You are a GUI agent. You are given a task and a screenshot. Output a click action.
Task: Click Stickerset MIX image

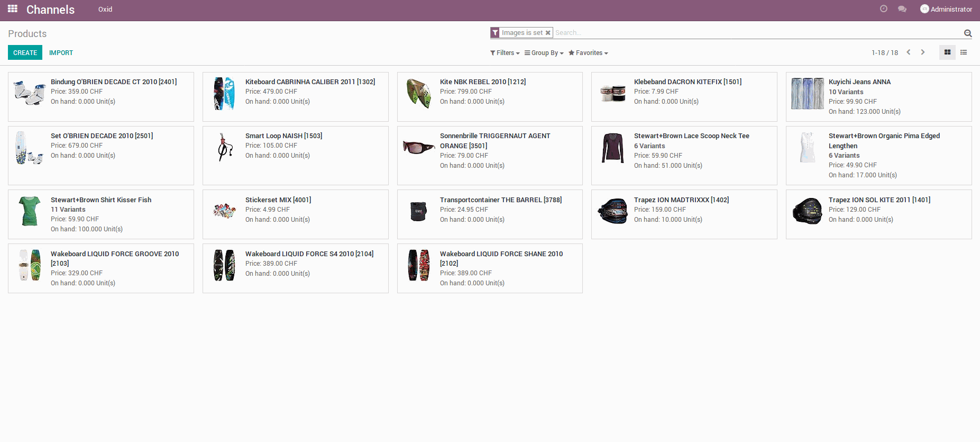[x=224, y=211]
